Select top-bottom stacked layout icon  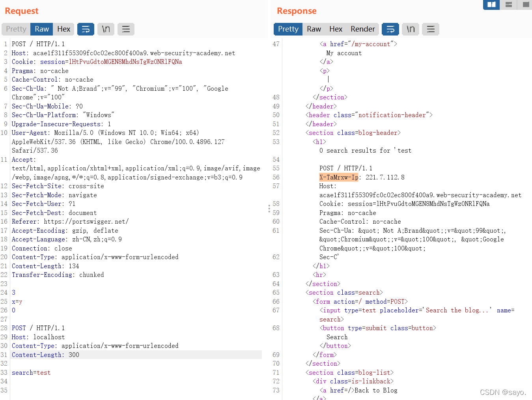point(509,4)
